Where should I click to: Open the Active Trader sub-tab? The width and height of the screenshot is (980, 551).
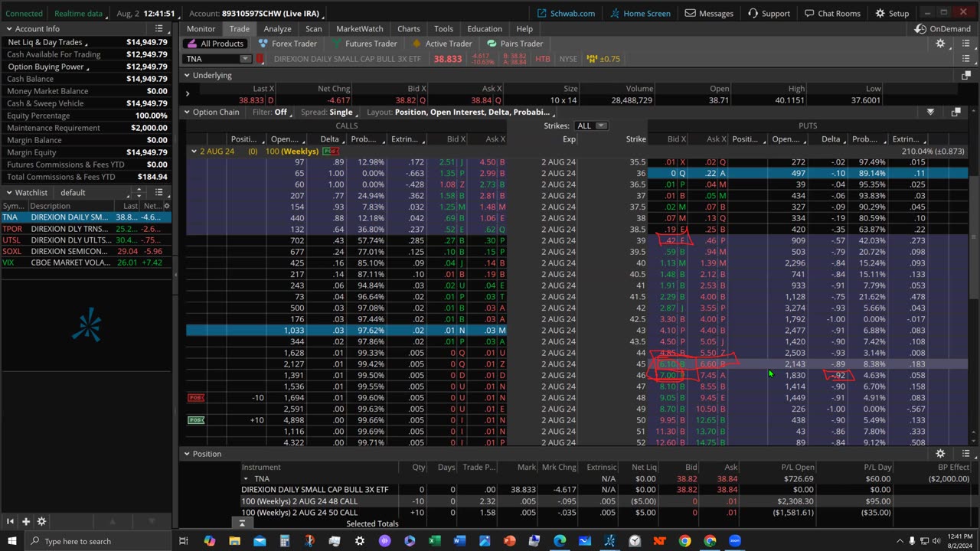click(x=442, y=44)
